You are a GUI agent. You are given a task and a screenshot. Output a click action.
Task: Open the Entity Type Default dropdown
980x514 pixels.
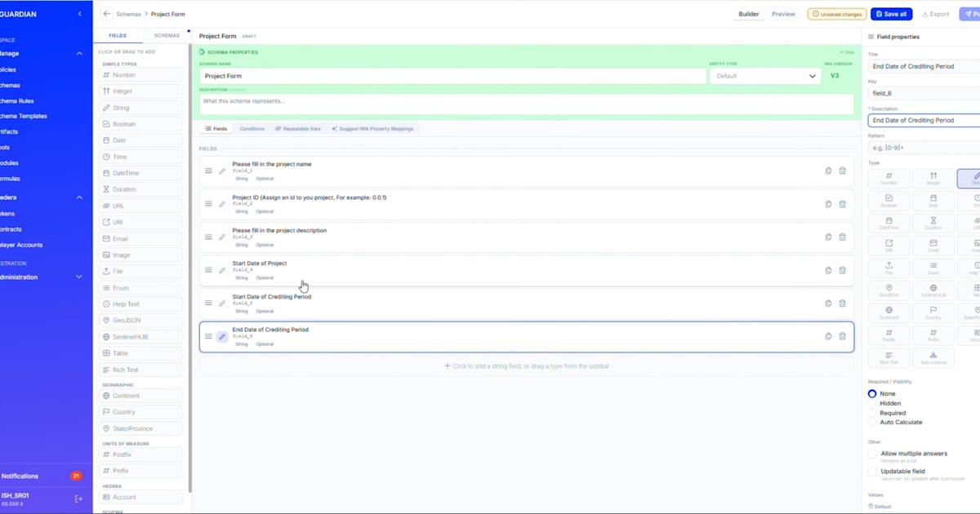pos(765,76)
